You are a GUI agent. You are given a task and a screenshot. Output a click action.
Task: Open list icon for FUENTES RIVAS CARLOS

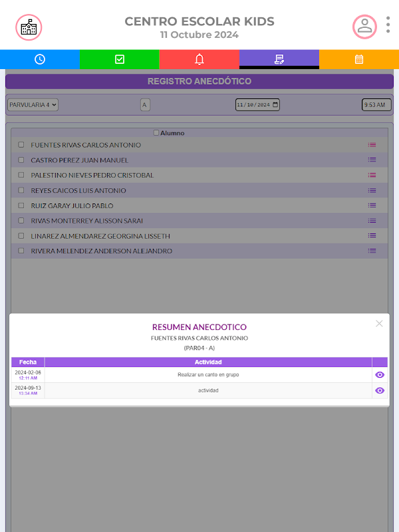pyautogui.click(x=372, y=145)
